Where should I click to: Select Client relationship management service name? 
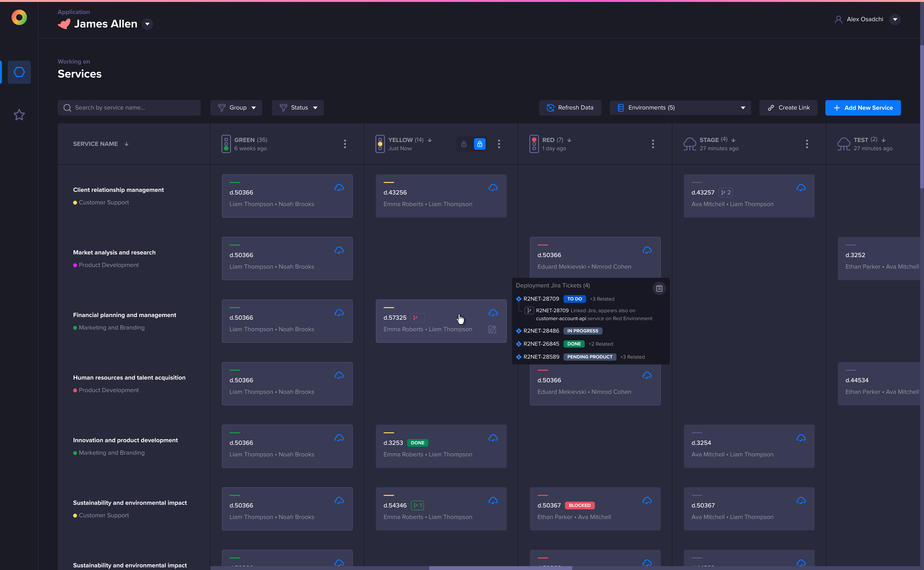coord(118,190)
